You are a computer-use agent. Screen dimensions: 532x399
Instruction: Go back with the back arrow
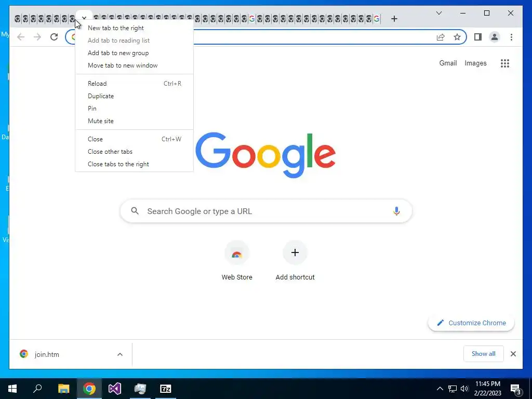[x=21, y=37]
